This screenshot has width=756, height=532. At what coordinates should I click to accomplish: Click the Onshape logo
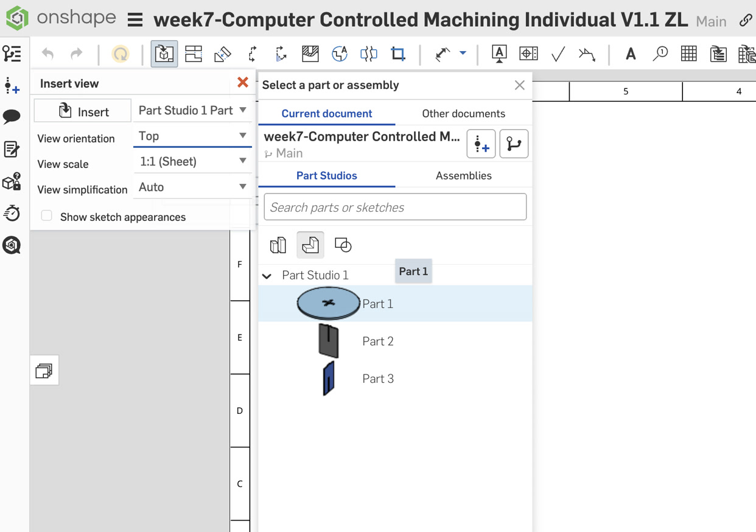pos(17,18)
